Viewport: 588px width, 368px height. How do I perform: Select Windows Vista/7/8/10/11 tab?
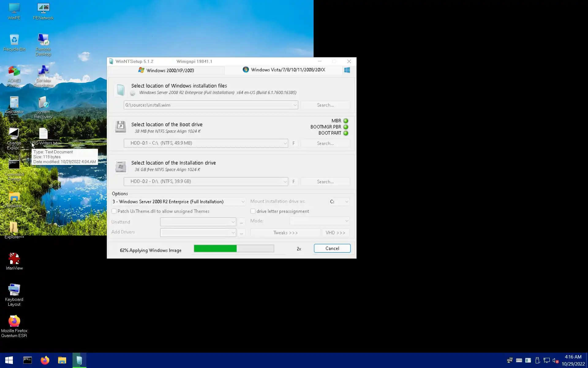pyautogui.click(x=284, y=70)
